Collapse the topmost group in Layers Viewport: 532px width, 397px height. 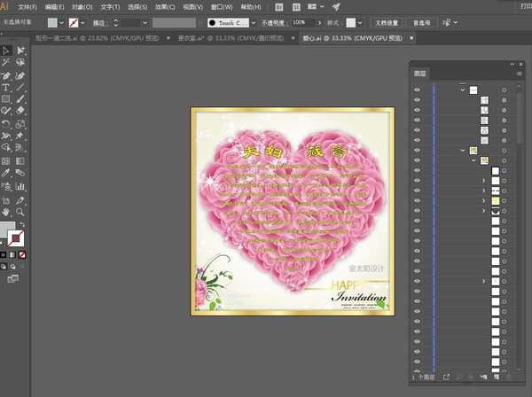pos(463,90)
